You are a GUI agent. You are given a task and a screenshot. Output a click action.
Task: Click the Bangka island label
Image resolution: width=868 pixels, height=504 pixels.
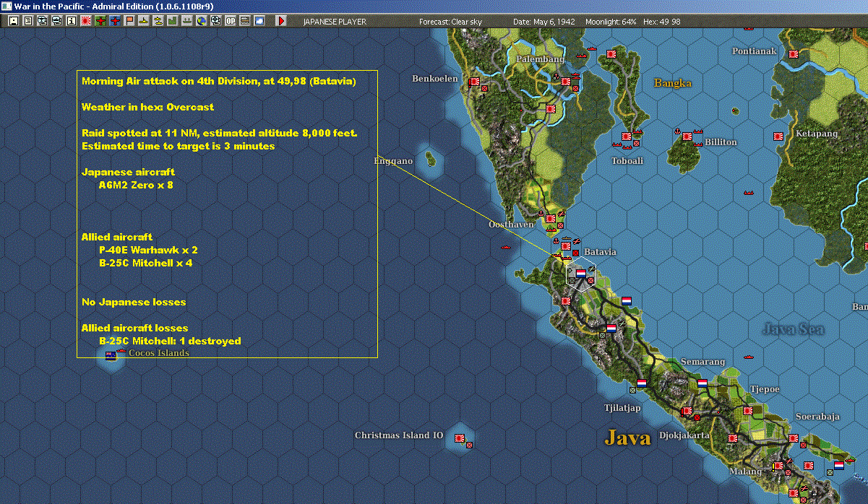tap(673, 83)
